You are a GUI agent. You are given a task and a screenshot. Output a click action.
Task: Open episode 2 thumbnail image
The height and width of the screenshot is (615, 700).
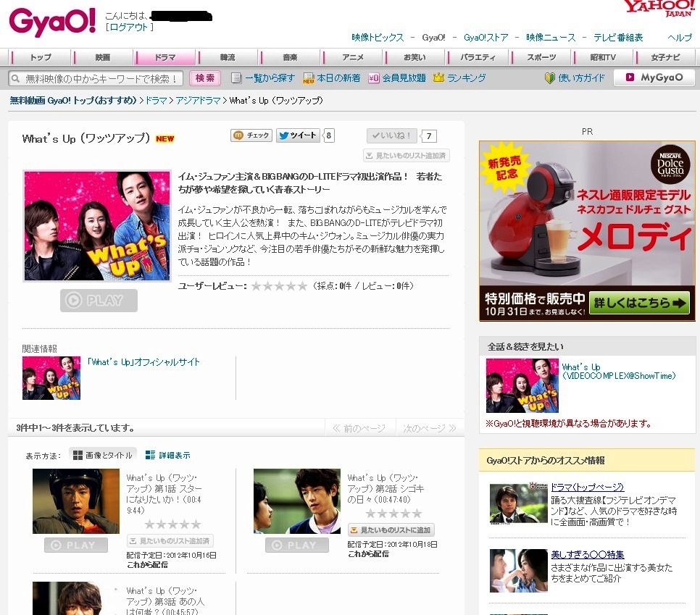pyautogui.click(x=297, y=501)
